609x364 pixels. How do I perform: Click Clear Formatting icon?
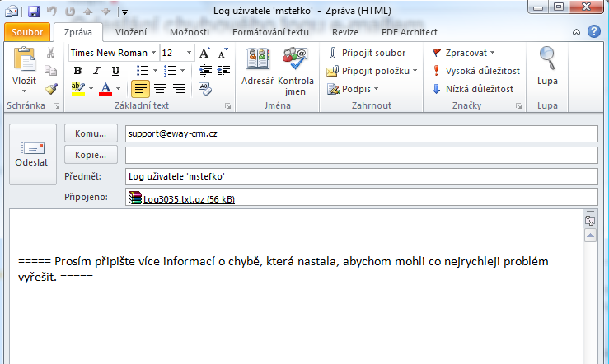pos(205,89)
